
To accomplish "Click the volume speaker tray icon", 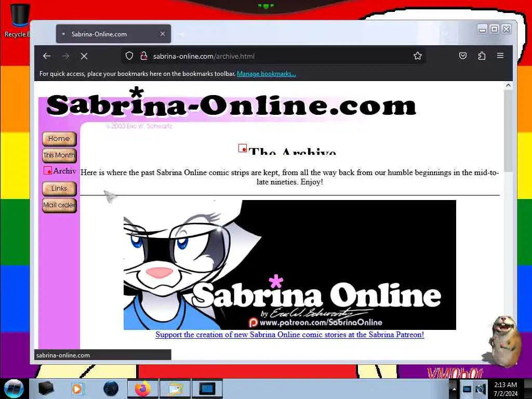I will tap(480, 389).
